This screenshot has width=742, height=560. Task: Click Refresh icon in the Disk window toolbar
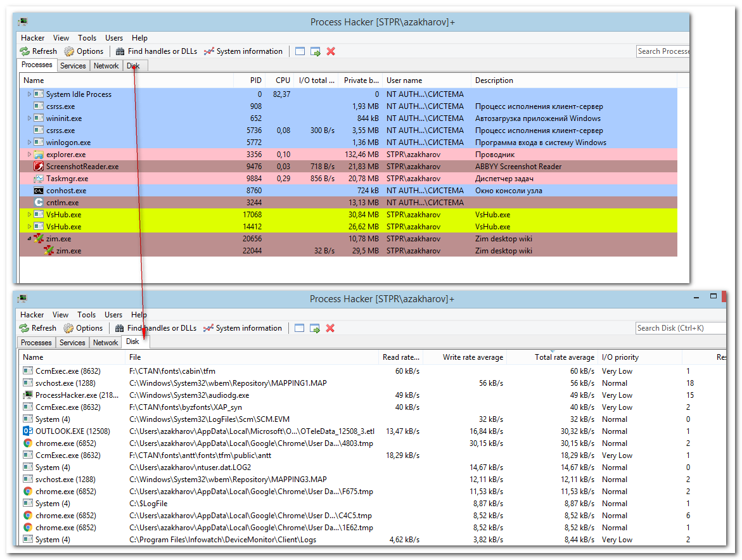coord(25,328)
